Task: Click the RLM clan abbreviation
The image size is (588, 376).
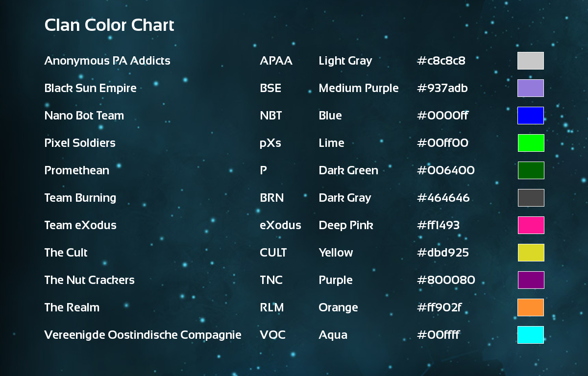Action: coord(272,307)
